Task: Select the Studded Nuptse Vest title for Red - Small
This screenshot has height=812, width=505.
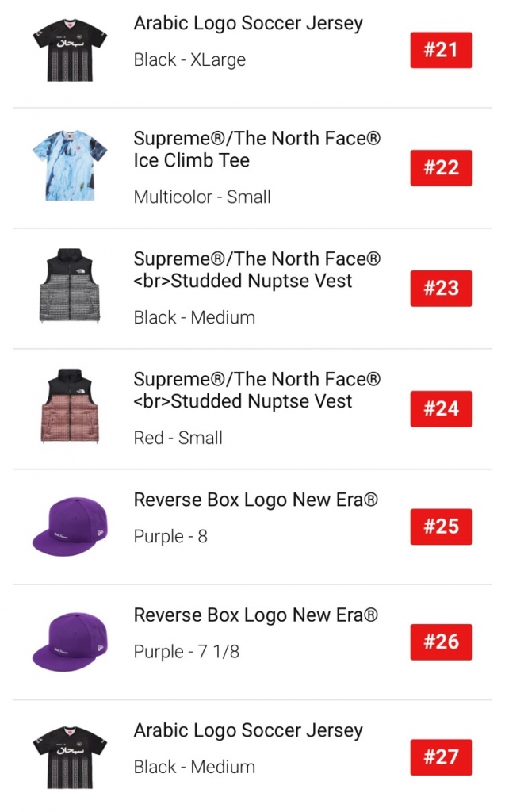Action: click(257, 390)
